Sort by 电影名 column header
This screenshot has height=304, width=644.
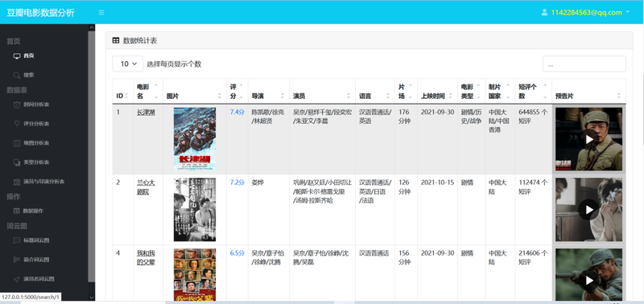(x=148, y=91)
